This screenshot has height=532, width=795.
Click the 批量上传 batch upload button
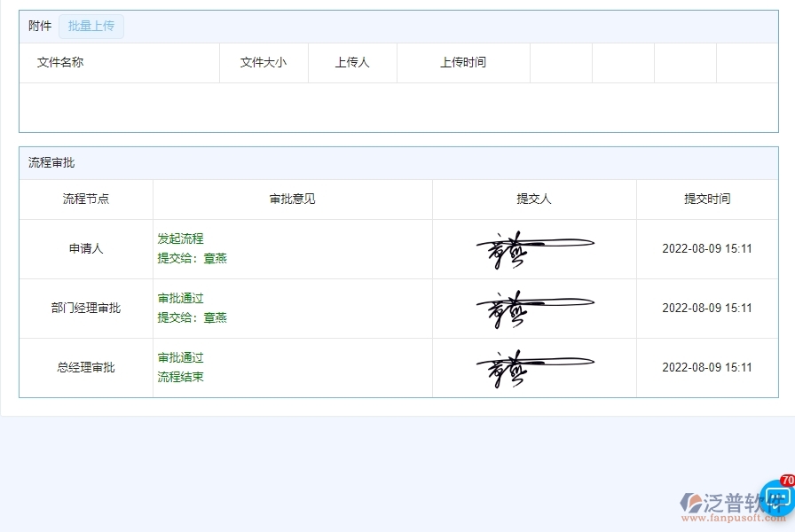tap(91, 26)
